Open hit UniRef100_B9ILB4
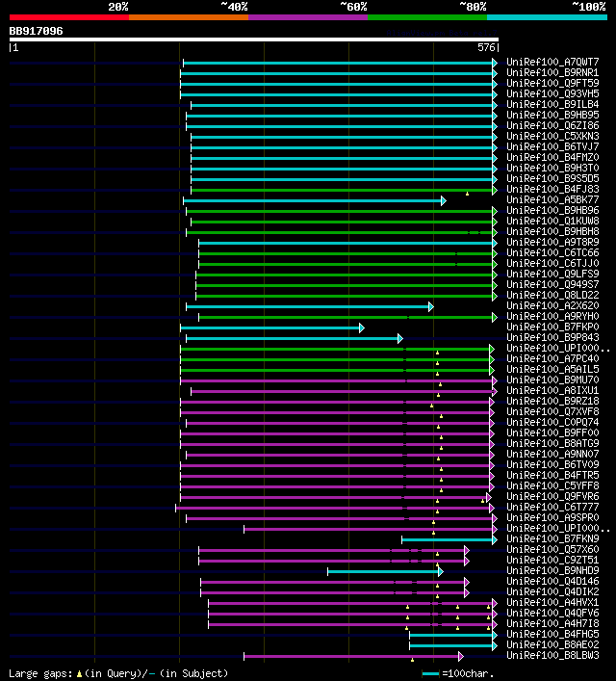Screen dimensions: 616x681 pyautogui.click(x=552, y=104)
